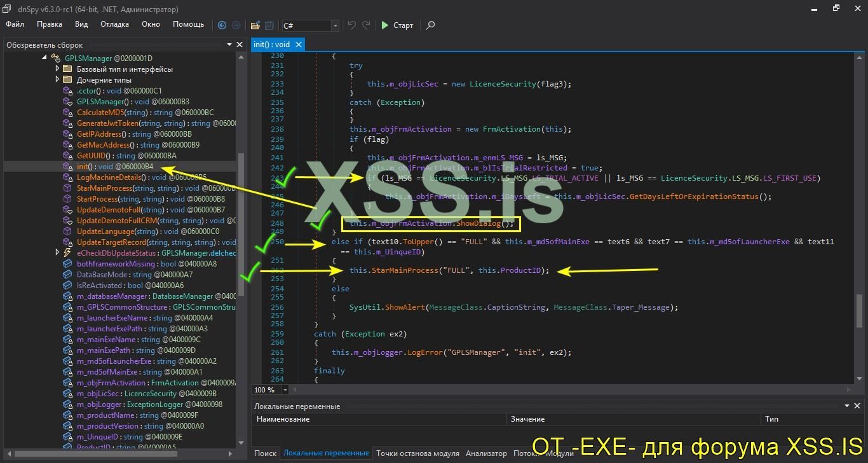This screenshot has height=463, width=868.
Task: Navigate back with the left arrow icon
Action: coord(222,25)
